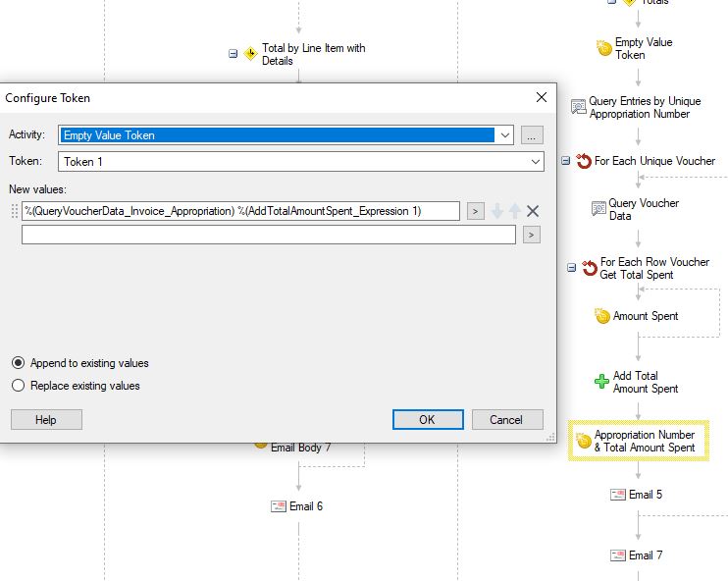Open token picker for the empty value field
The height and width of the screenshot is (581, 728).
click(532, 235)
